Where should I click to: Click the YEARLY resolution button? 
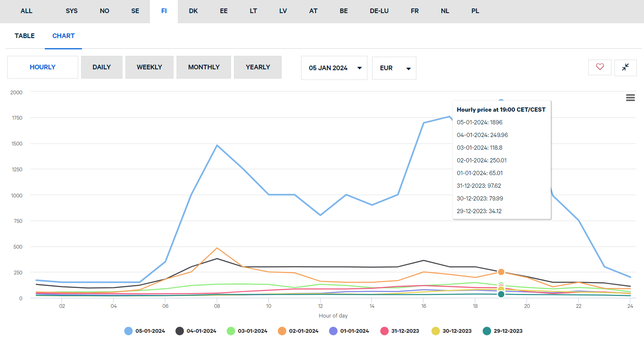[258, 67]
